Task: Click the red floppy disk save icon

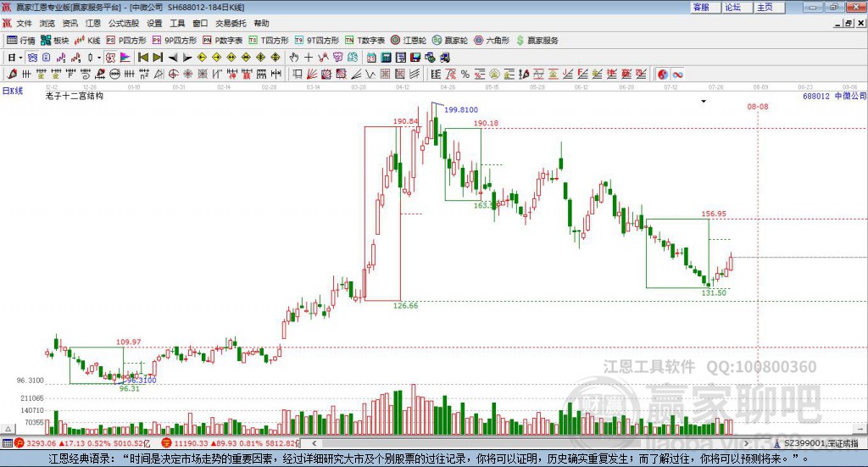Action: coord(416,58)
